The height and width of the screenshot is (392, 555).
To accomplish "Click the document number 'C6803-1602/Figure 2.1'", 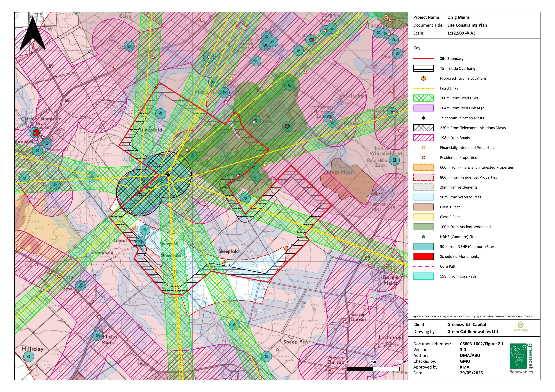I will pos(482,344).
